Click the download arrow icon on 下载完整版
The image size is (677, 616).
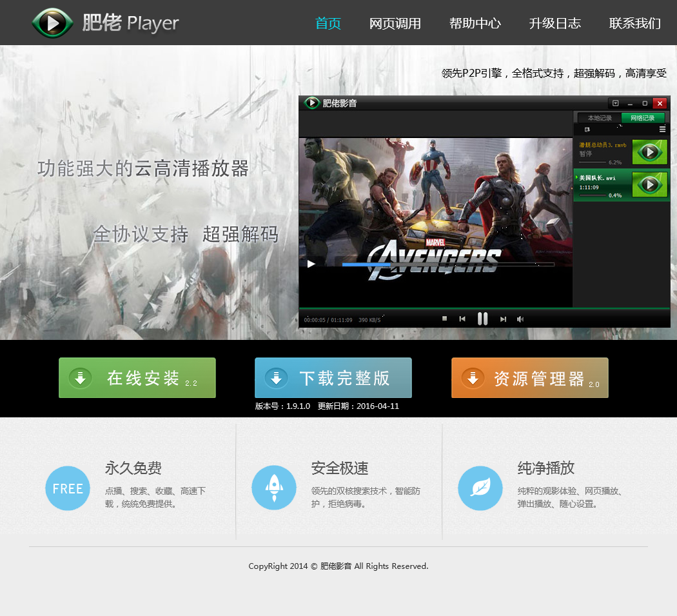click(277, 378)
